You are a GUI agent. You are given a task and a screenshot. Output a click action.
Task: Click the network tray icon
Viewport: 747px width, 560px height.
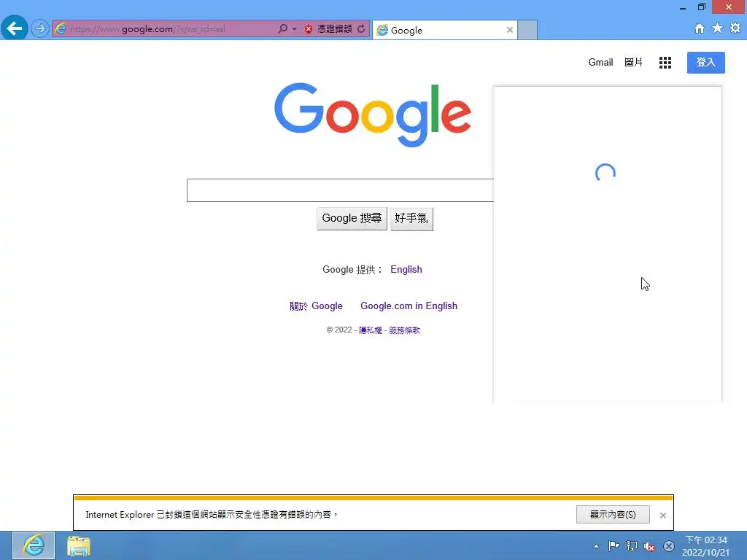click(x=632, y=546)
